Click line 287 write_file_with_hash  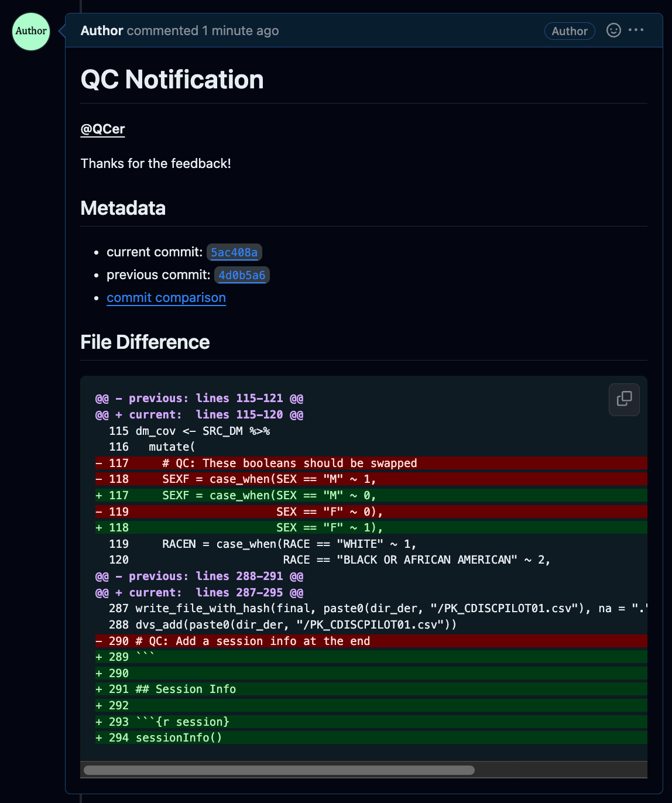(x=378, y=609)
